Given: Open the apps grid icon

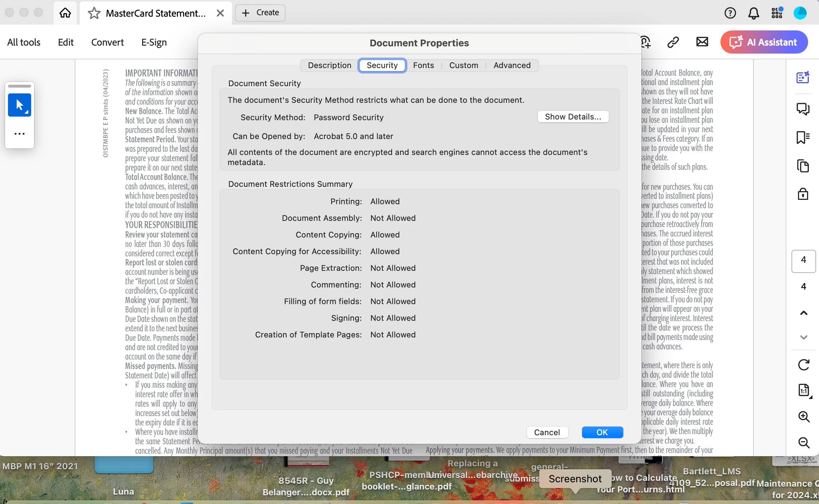Looking at the screenshot, I should click(777, 13).
